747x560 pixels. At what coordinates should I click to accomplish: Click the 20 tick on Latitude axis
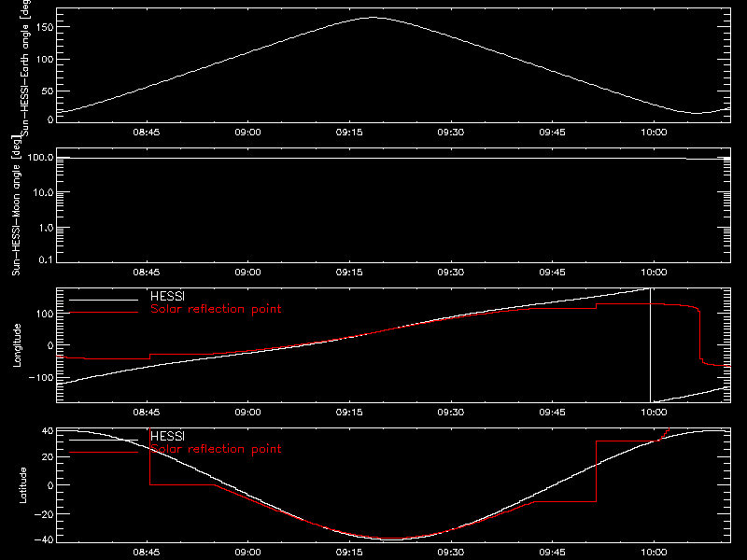pyautogui.click(x=48, y=457)
